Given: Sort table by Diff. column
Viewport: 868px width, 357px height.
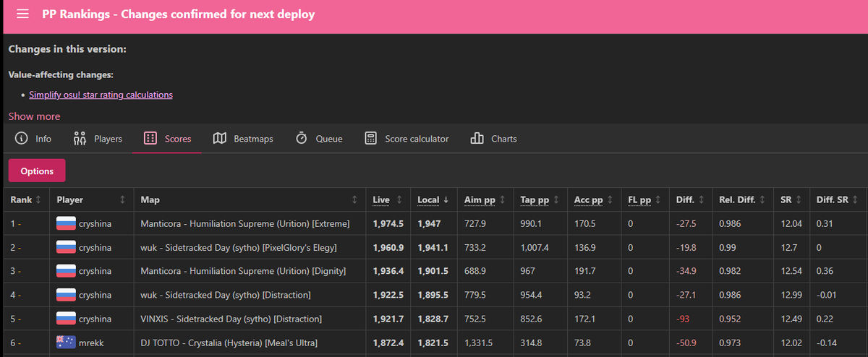Looking at the screenshot, I should (690, 199).
